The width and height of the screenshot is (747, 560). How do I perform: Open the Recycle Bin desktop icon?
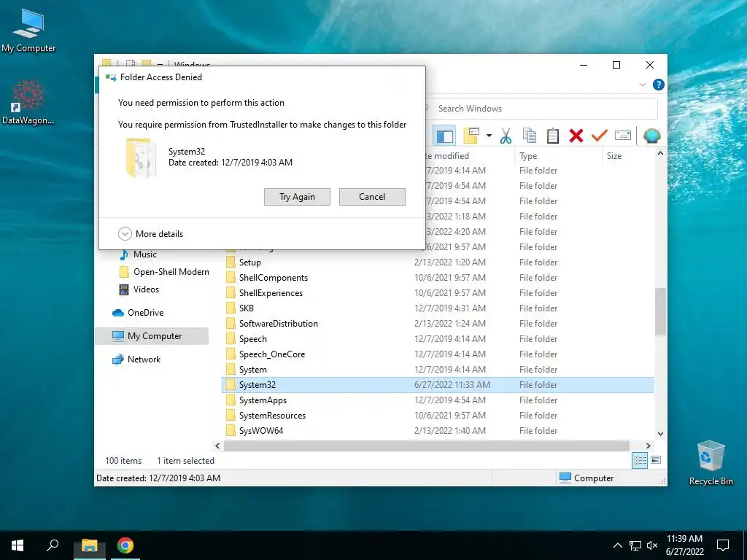pos(711,463)
